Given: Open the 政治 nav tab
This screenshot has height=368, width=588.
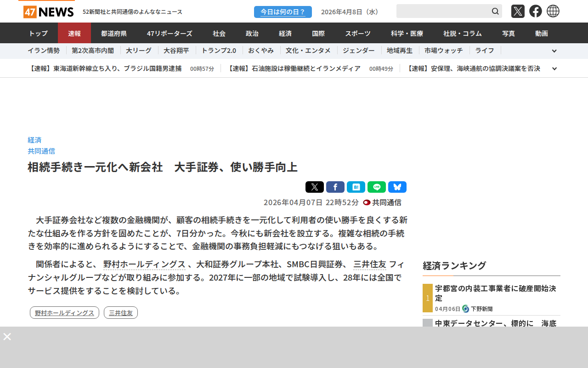Looking at the screenshot, I should point(252,33).
